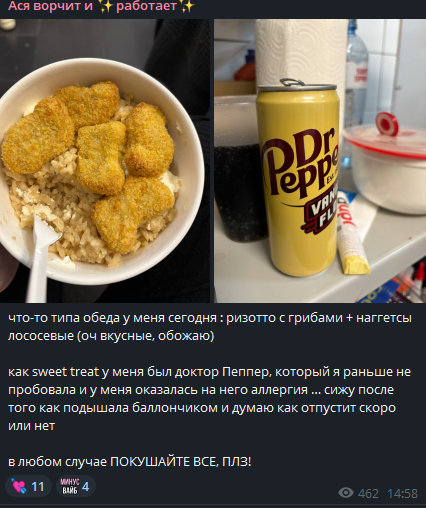Image resolution: width=426 pixels, height=508 pixels.
Task: Click the heart with arrow reaction
Action: coord(19,486)
